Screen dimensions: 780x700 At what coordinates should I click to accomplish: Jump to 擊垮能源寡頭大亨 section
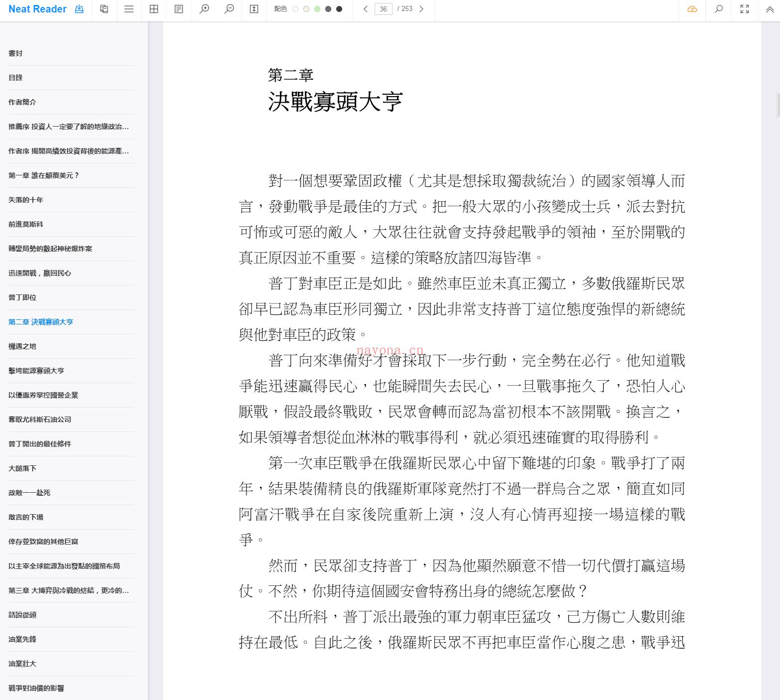pos(36,371)
